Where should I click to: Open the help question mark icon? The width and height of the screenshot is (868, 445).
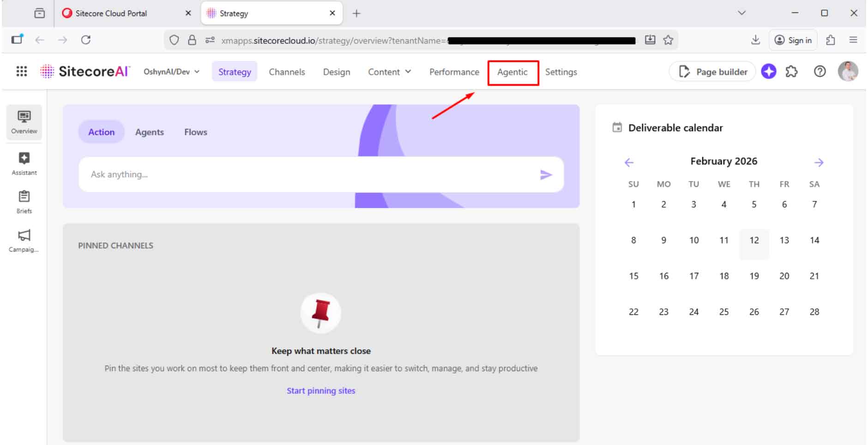tap(820, 72)
